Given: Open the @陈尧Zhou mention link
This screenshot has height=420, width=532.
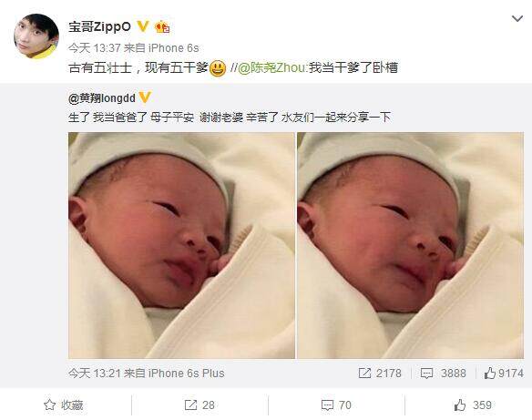Looking at the screenshot, I should click(272, 67).
